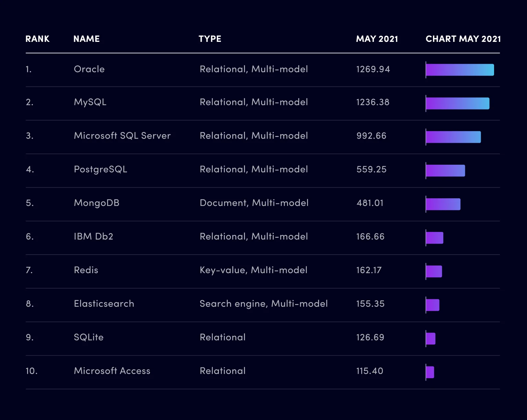Screen dimensions: 527x420
Task: Select the MySQL name cell
Action: [x=90, y=102]
